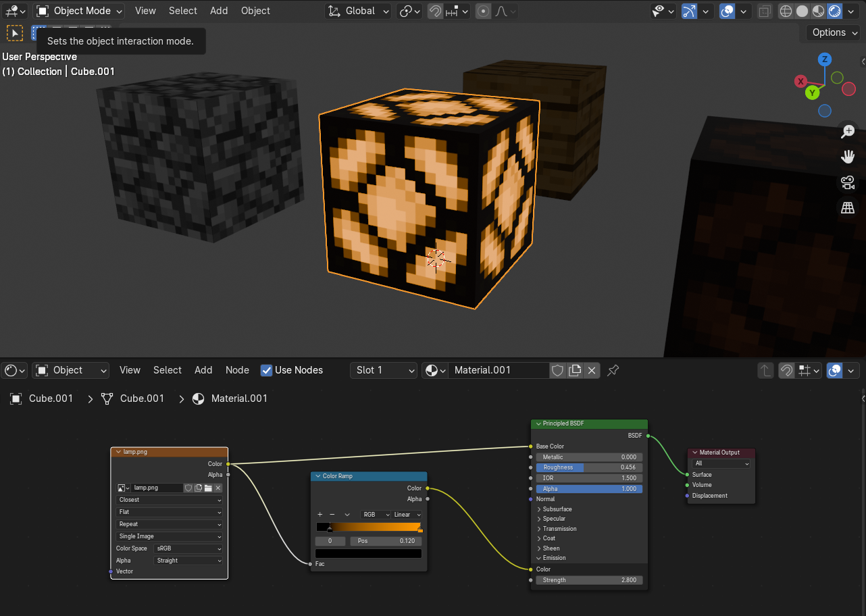The width and height of the screenshot is (866, 616).
Task: Pin the node editor material
Action: (x=613, y=370)
